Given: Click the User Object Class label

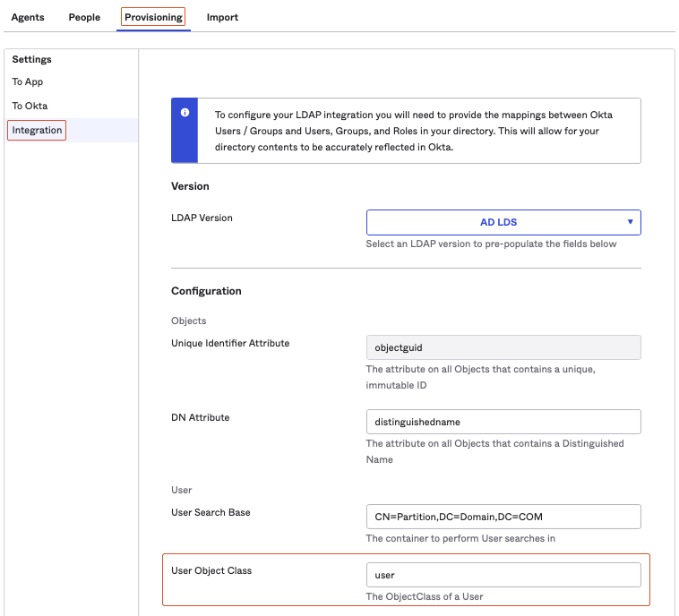Looking at the screenshot, I should (211, 570).
